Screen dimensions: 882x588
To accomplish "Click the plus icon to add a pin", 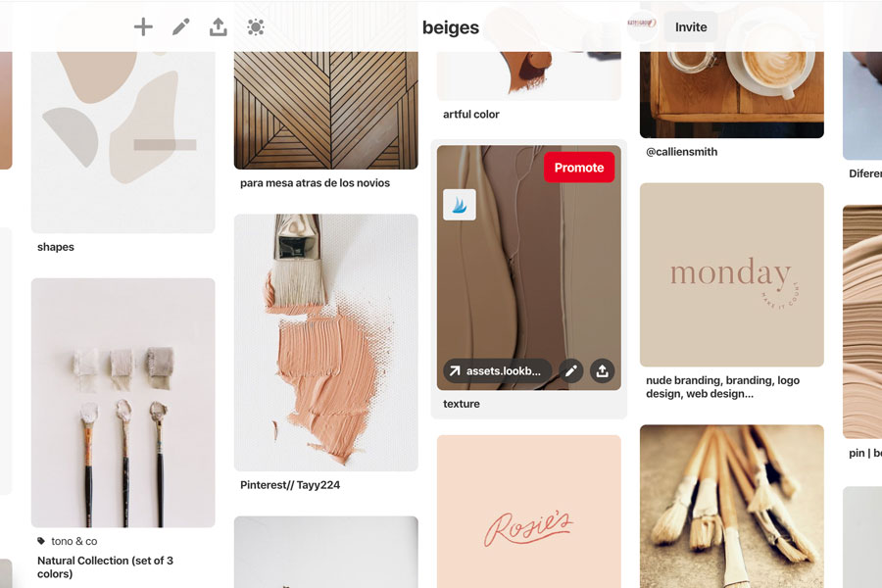I will pos(143,27).
